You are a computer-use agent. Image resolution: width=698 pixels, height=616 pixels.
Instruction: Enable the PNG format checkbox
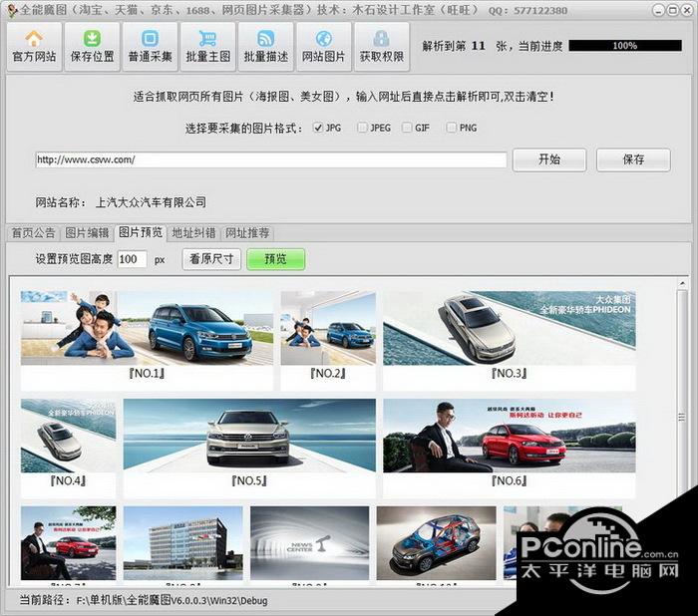point(451,128)
